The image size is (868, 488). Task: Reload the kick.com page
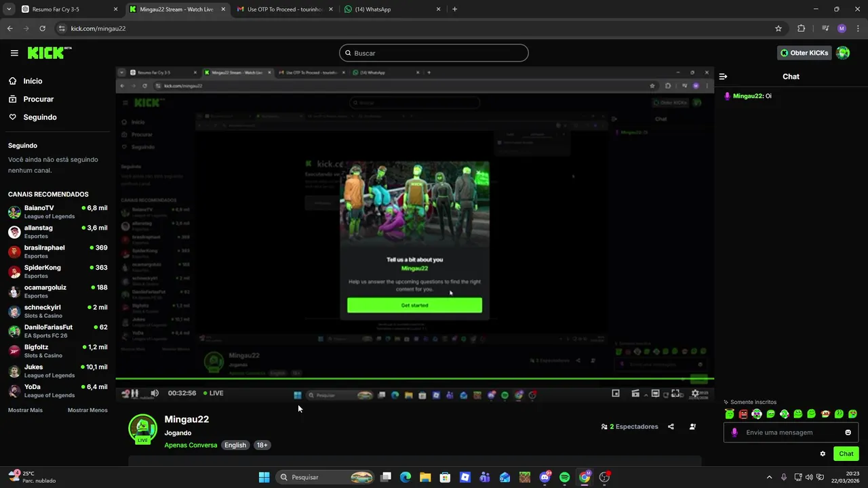(42, 28)
